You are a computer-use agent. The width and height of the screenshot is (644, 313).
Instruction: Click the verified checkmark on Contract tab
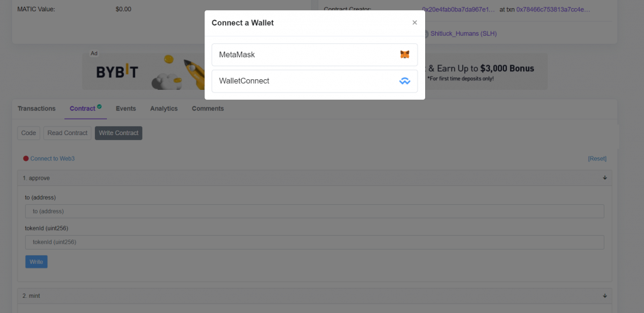(x=99, y=107)
